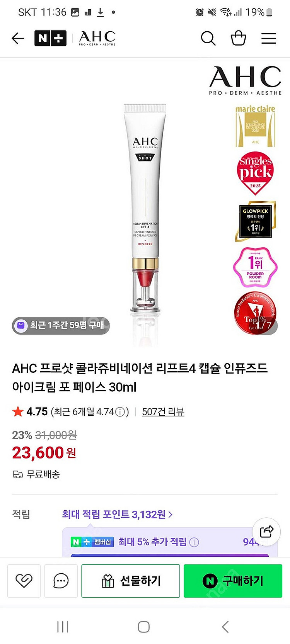Open Android recent apps button

point(63,627)
